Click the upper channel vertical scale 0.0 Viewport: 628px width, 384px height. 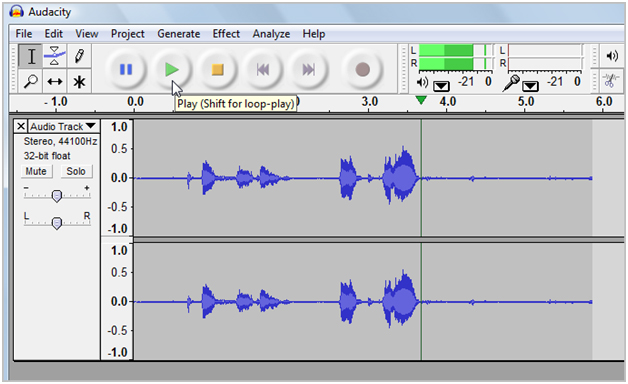click(119, 177)
